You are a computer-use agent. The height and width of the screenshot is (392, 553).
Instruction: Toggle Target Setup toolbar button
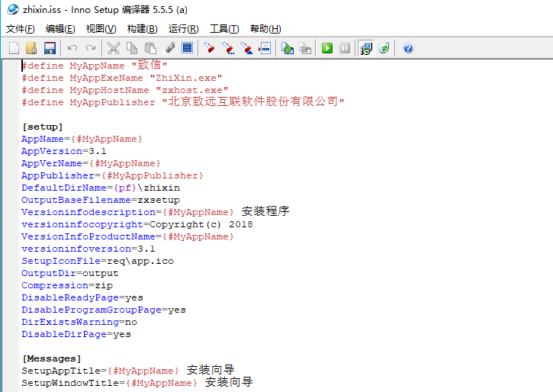tap(366, 48)
